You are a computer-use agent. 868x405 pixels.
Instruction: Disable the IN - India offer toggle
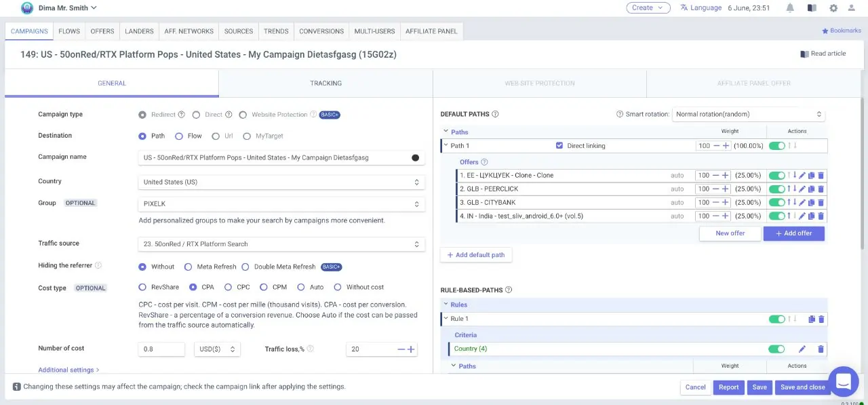(776, 216)
